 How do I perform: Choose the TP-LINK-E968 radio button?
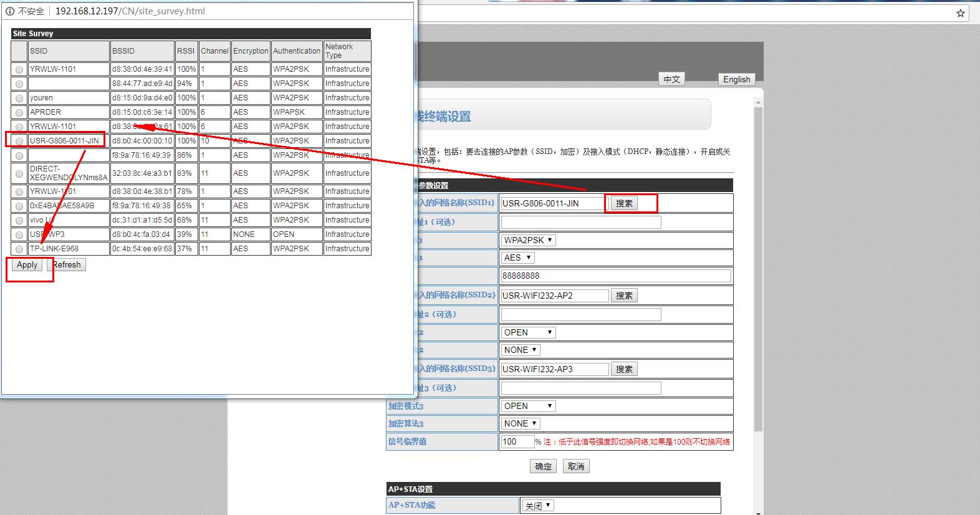click(19, 249)
